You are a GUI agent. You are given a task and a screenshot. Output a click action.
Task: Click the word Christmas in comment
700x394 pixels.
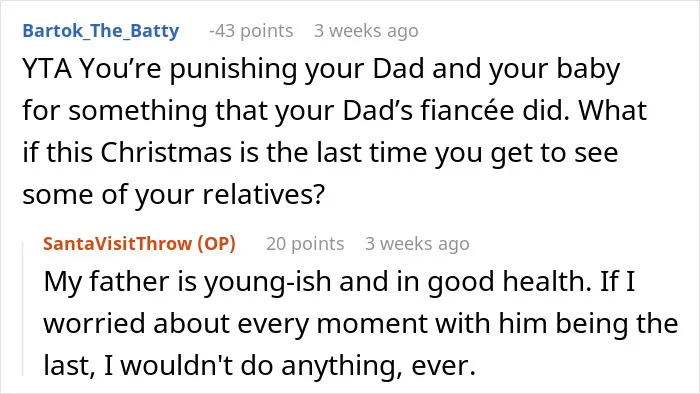[x=166, y=153]
